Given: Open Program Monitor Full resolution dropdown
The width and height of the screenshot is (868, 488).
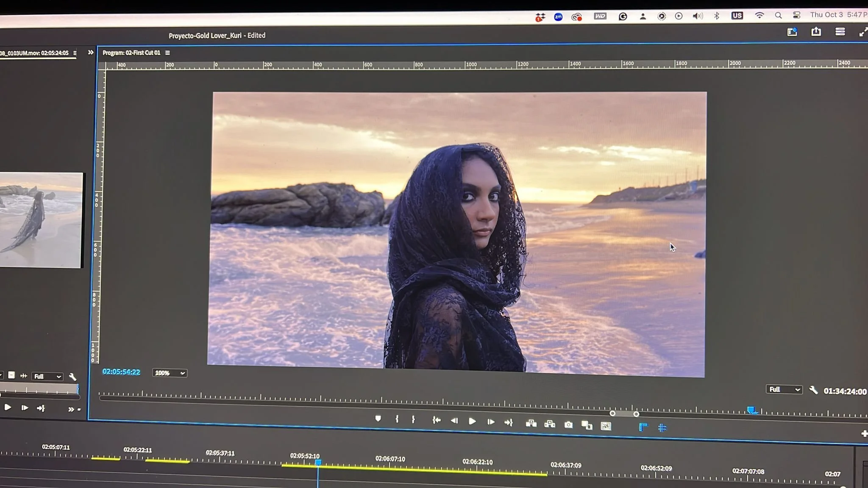Looking at the screenshot, I should click(784, 389).
